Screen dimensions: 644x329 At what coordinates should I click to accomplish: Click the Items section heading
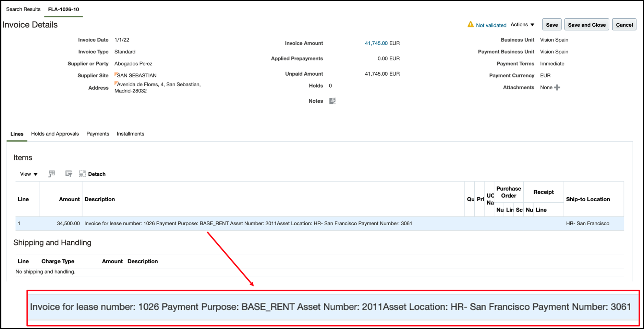pyautogui.click(x=23, y=157)
